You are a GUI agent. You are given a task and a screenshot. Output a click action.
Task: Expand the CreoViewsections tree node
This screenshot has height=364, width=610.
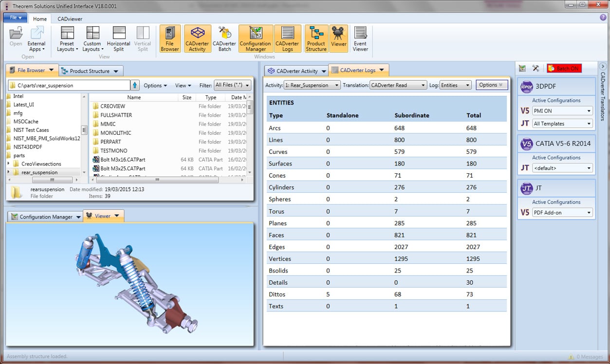(x=9, y=164)
